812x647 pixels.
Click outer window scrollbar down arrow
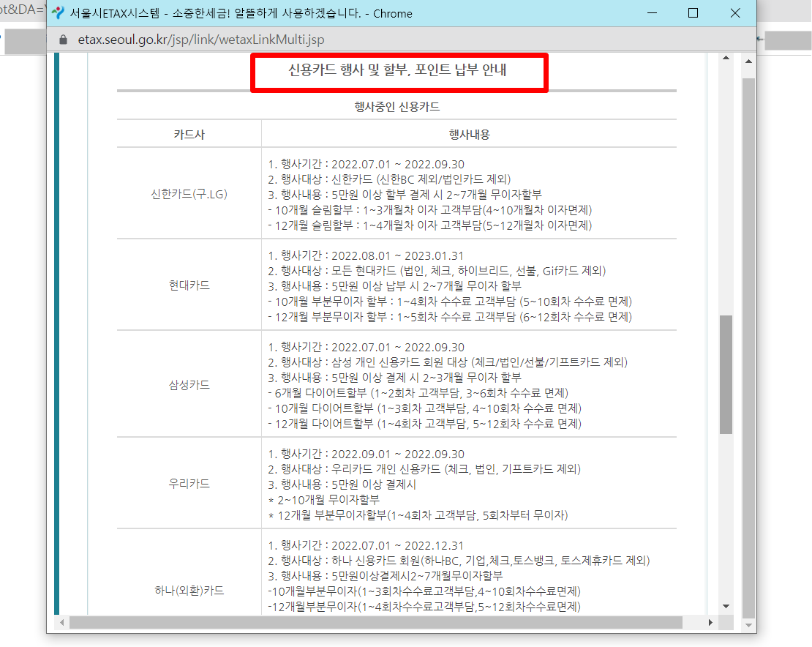point(748,625)
